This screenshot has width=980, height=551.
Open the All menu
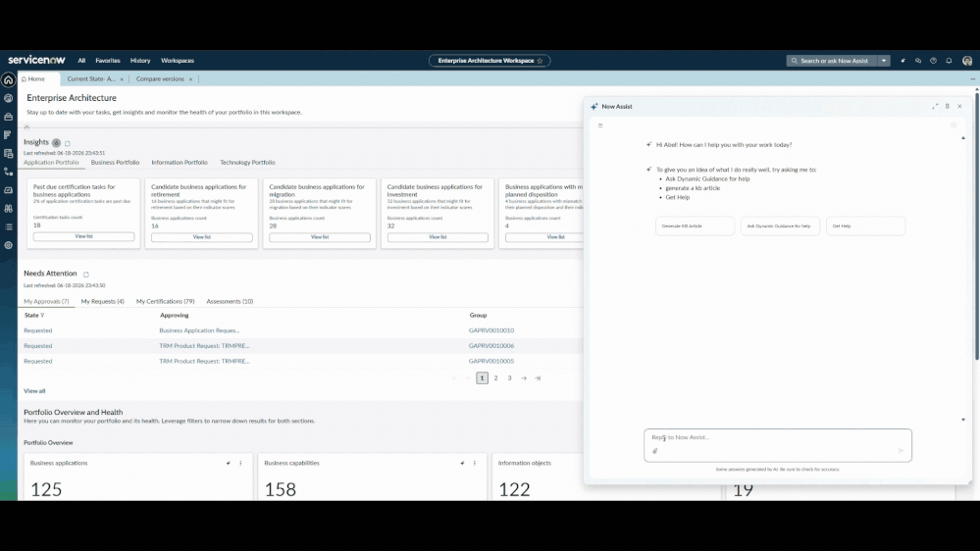tap(81, 61)
